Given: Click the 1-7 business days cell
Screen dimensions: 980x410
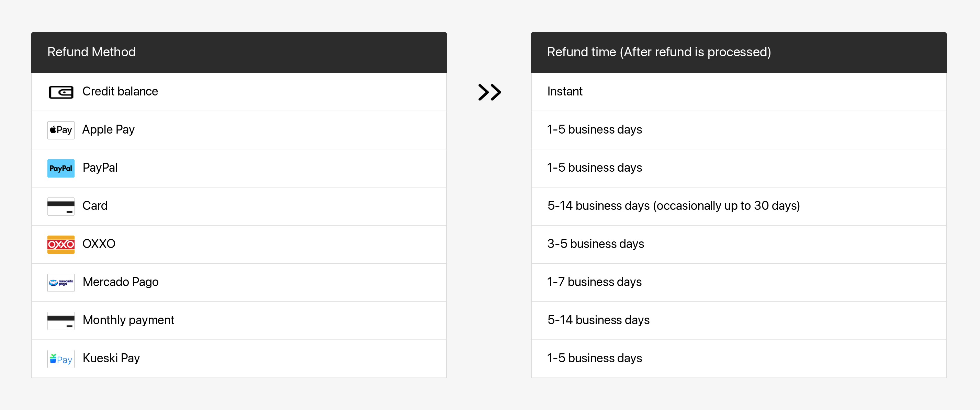Looking at the screenshot, I should click(x=594, y=282).
